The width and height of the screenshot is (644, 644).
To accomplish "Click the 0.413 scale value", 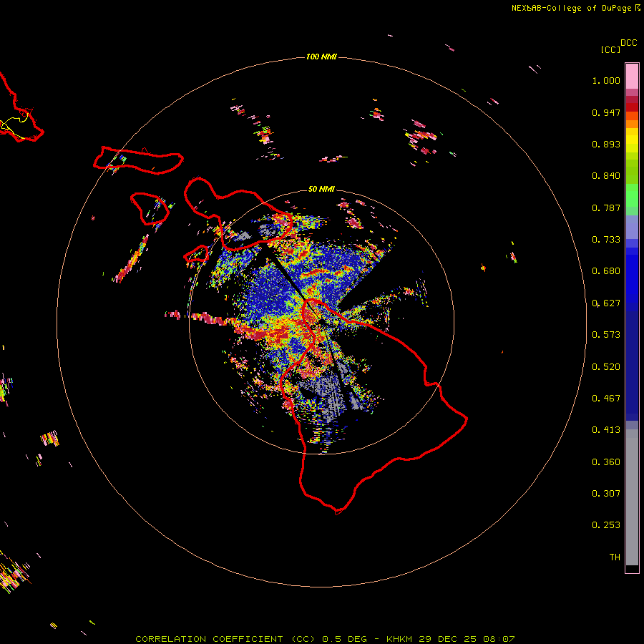I will point(606,430).
